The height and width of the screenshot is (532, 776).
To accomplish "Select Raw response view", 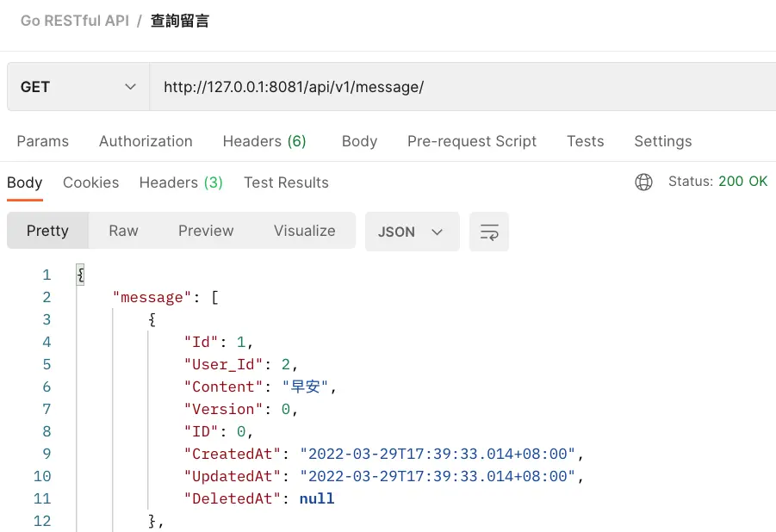I will coord(123,231).
